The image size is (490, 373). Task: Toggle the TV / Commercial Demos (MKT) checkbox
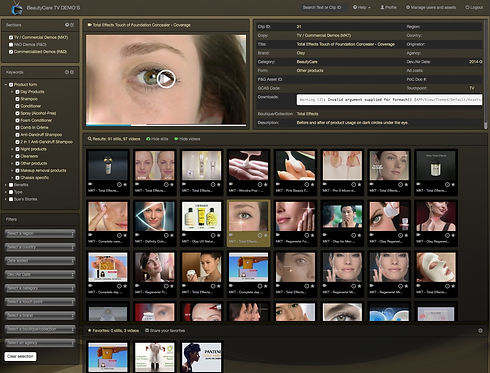click(11, 38)
